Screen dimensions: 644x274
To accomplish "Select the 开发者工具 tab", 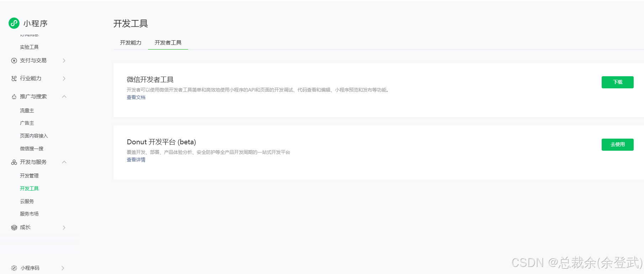I will click(168, 43).
